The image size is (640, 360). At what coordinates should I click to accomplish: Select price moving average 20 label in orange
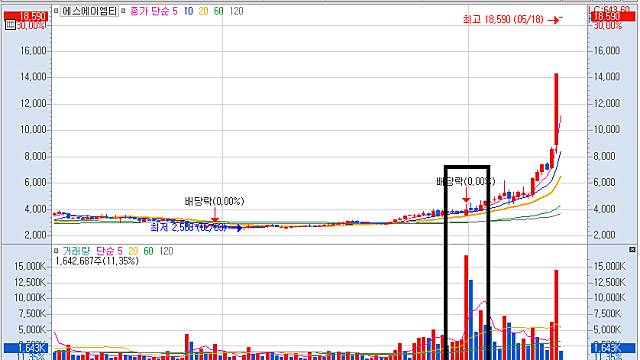[203, 11]
